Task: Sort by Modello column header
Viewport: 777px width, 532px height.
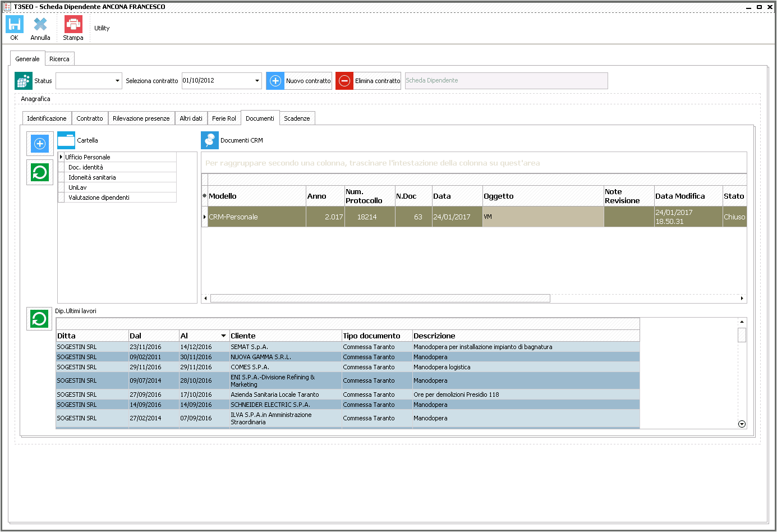Action: (x=257, y=196)
